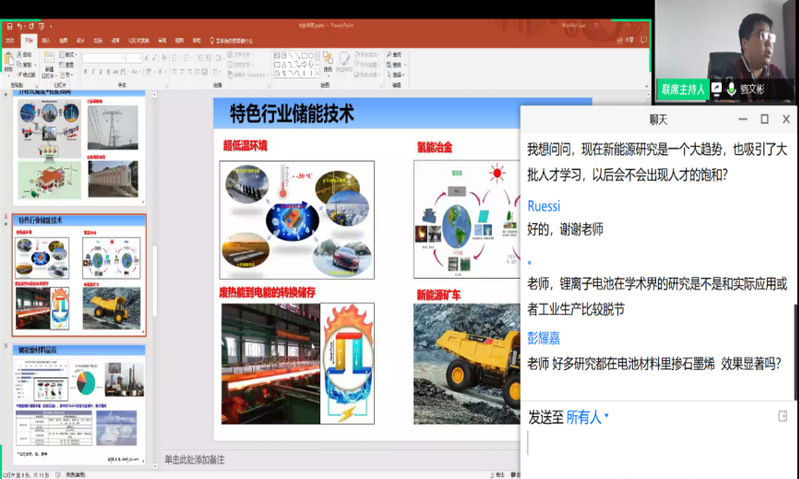The width and height of the screenshot is (799, 479).
Task: Click the sender name Ruessi in chat
Action: click(544, 206)
